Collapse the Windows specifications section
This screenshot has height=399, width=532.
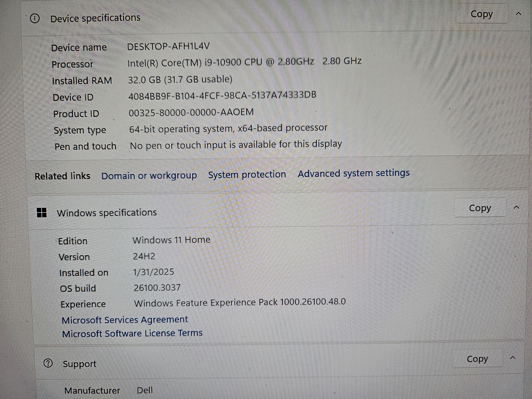(x=516, y=207)
